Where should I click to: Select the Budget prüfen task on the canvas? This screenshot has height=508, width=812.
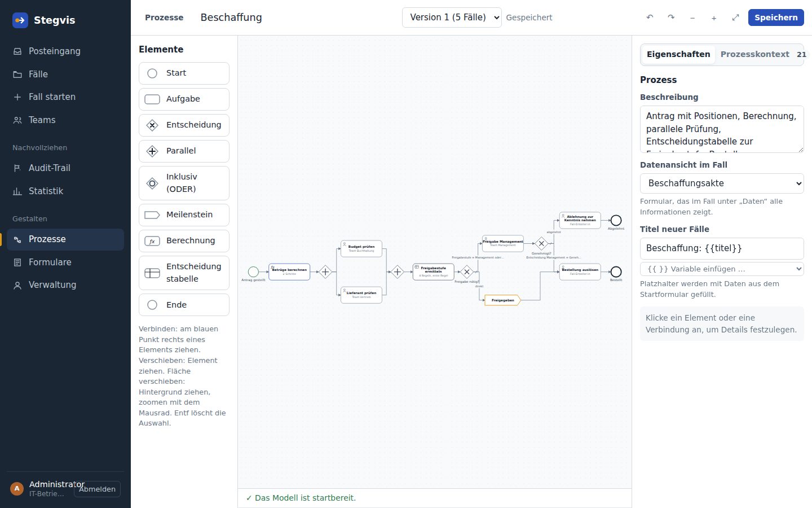click(x=361, y=248)
